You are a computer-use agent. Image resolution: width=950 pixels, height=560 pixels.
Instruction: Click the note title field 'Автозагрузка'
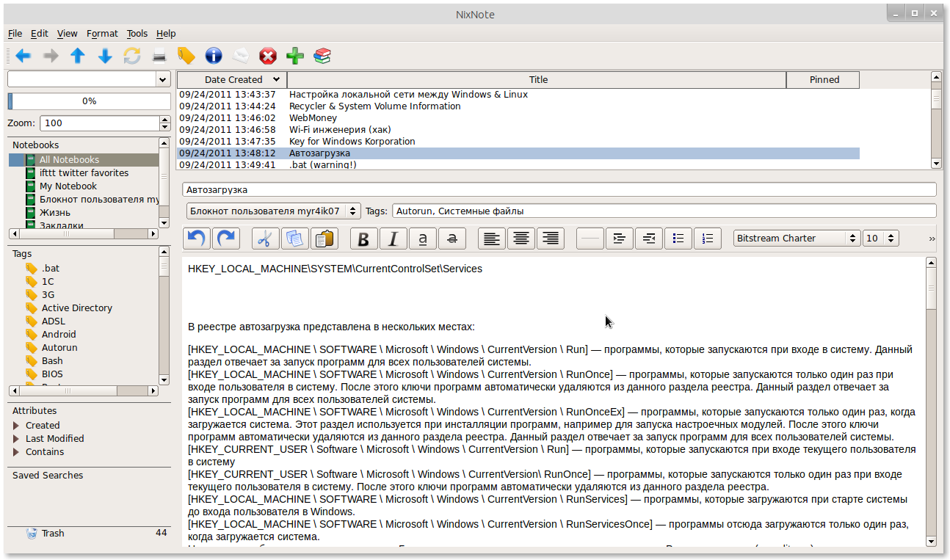(559, 189)
